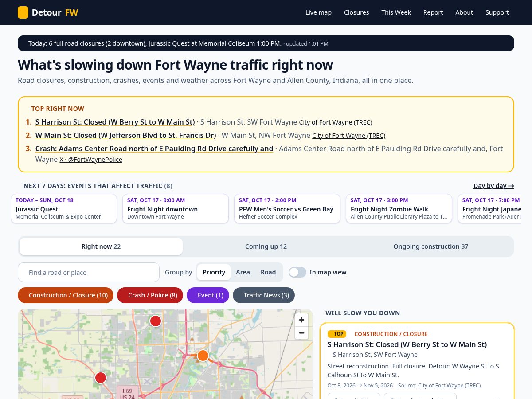Open top item W Main St: Closed link
The width and height of the screenshot is (532, 399).
pyautogui.click(x=125, y=135)
